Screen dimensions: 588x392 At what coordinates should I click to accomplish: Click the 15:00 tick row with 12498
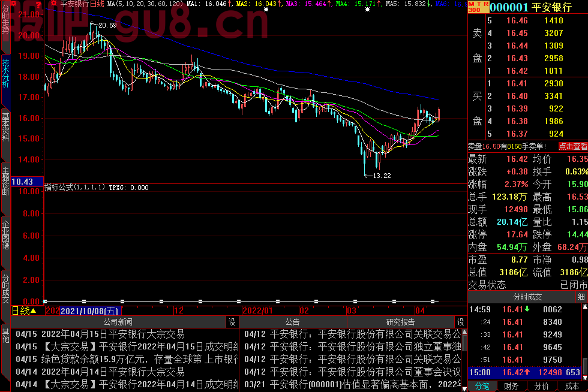pos(524,372)
